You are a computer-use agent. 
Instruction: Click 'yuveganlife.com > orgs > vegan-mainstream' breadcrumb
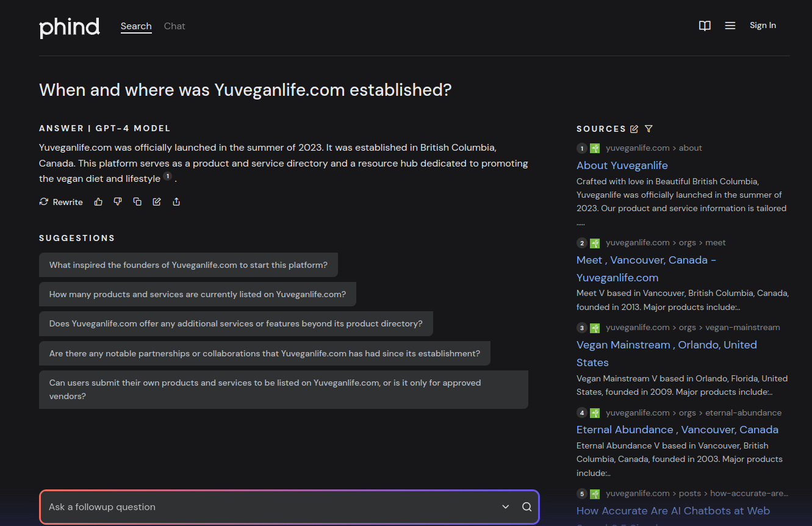[693, 328]
